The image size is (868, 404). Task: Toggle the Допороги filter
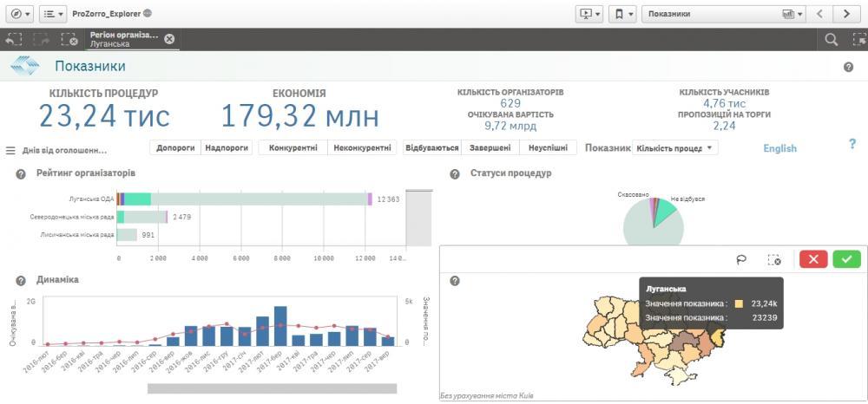[175, 148]
